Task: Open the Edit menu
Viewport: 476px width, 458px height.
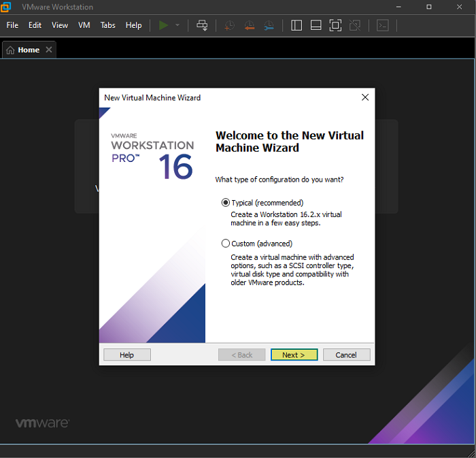Action: pos(35,25)
